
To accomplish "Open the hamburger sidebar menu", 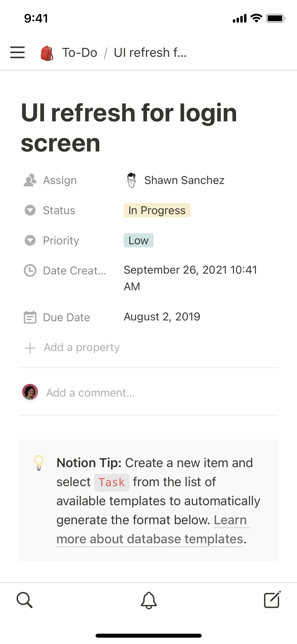I will point(17,52).
